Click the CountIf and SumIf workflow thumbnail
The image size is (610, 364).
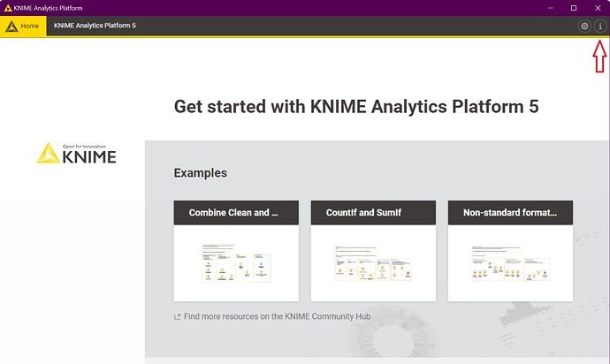click(x=373, y=262)
